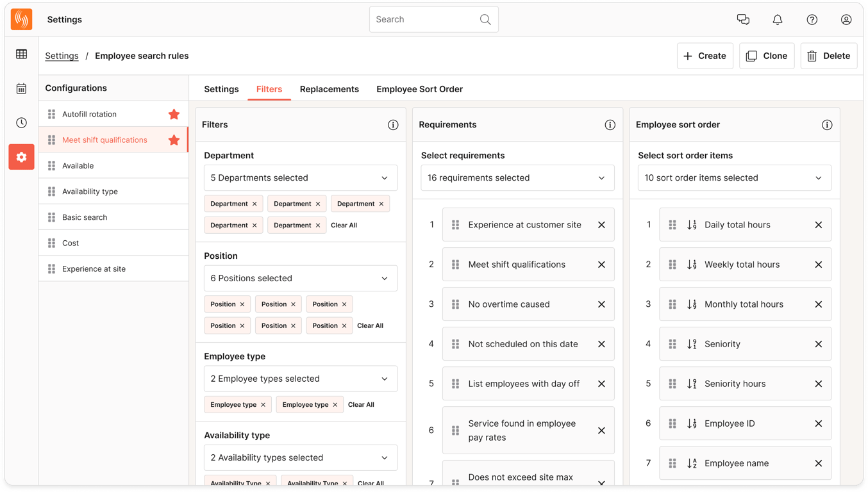Toggle sort direction for Employee ID

pyautogui.click(x=692, y=423)
